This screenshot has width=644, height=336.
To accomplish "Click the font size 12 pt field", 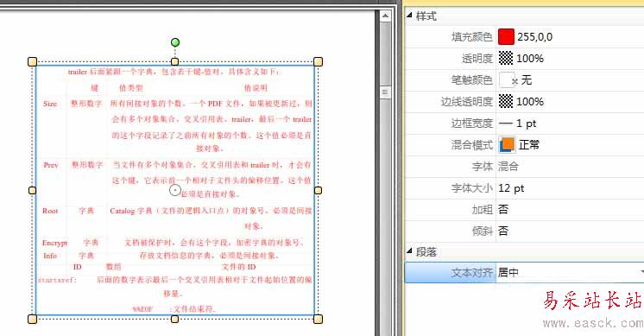I will click(511, 188).
